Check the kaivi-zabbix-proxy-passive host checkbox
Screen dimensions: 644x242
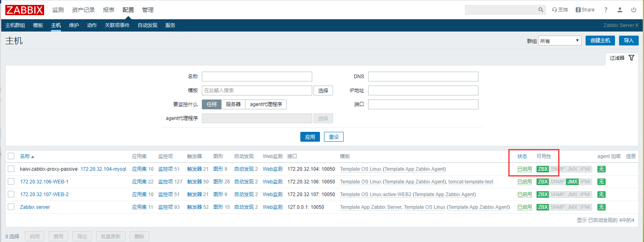click(x=11, y=169)
